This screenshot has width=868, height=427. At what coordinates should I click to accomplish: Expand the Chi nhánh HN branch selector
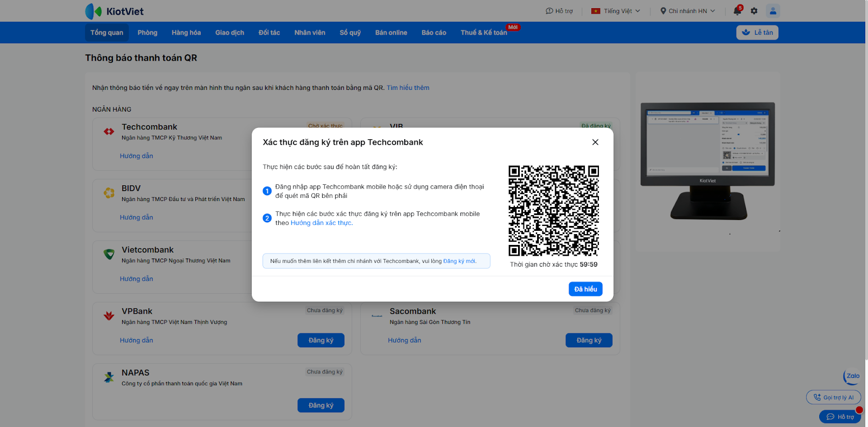pyautogui.click(x=687, y=11)
